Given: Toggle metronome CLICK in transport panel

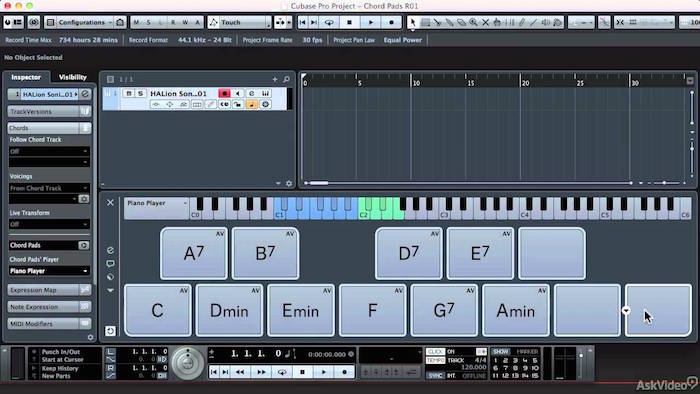Looking at the screenshot, I should [435, 352].
